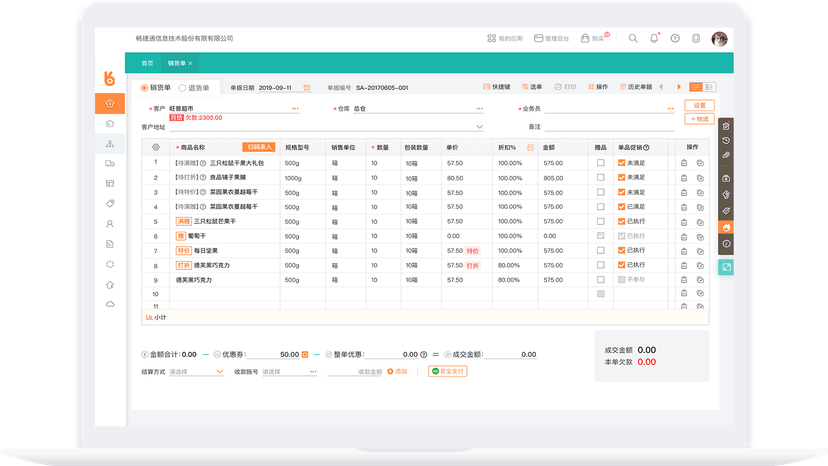Viewport: 828px width, 466px height.
Task: Open 操作 toolbar menu
Action: coord(598,87)
